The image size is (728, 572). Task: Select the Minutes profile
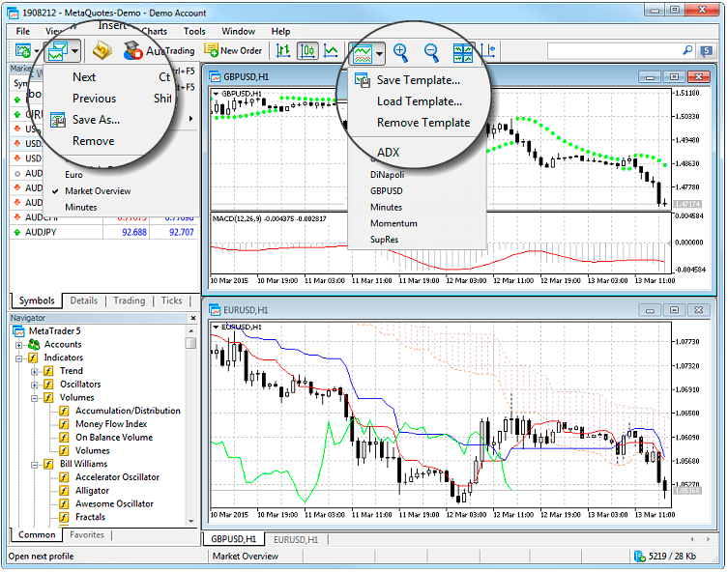[x=81, y=208]
